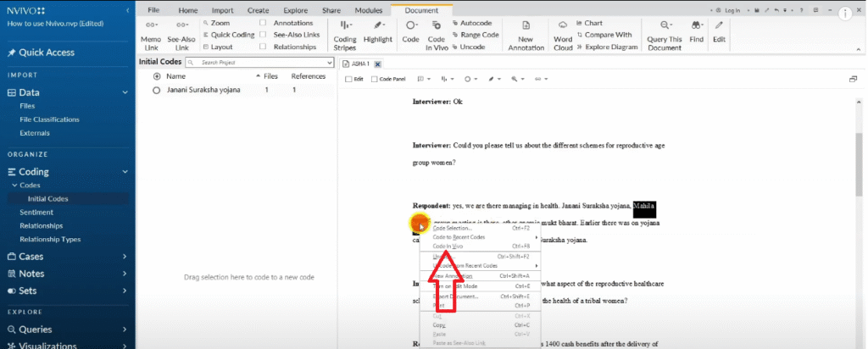The image size is (868, 349).
Task: Close the ASHA 1 document tab
Action: tap(377, 64)
